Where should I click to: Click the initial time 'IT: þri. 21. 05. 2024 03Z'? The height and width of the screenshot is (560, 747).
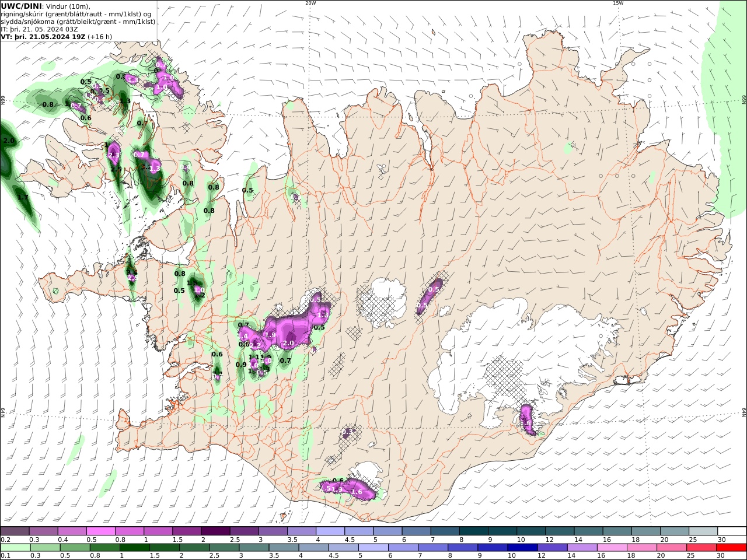pyautogui.click(x=40, y=29)
